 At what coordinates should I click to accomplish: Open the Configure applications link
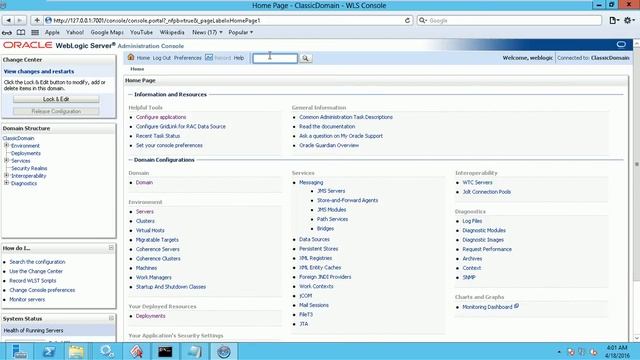coord(161,117)
